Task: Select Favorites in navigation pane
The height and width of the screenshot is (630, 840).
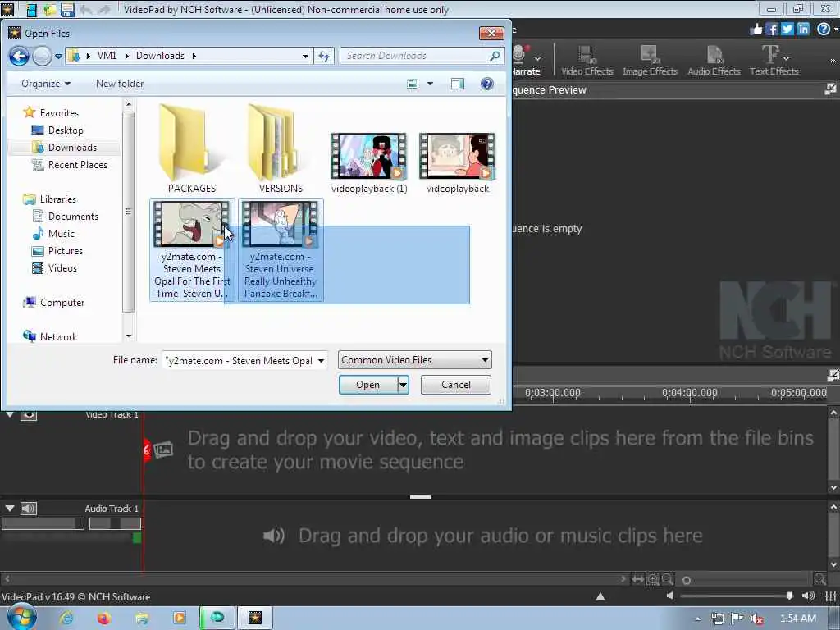Action: (59, 113)
